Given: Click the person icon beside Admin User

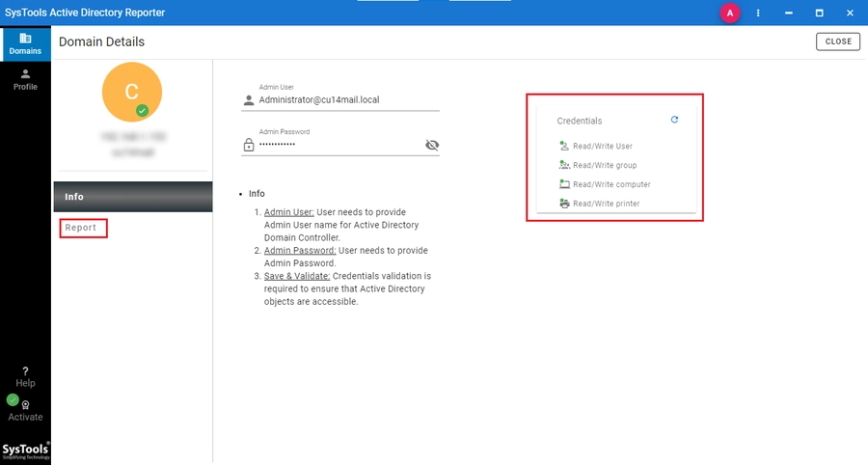Looking at the screenshot, I should [249, 100].
